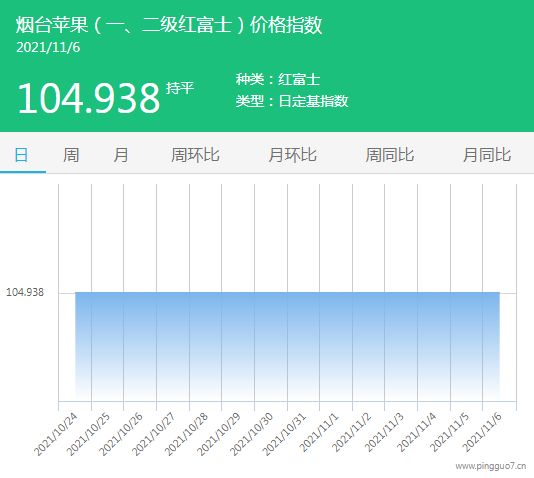The height and width of the screenshot is (478, 534).
Task: Click the www.pingguo7.cn watermark link
Action: tap(490, 466)
